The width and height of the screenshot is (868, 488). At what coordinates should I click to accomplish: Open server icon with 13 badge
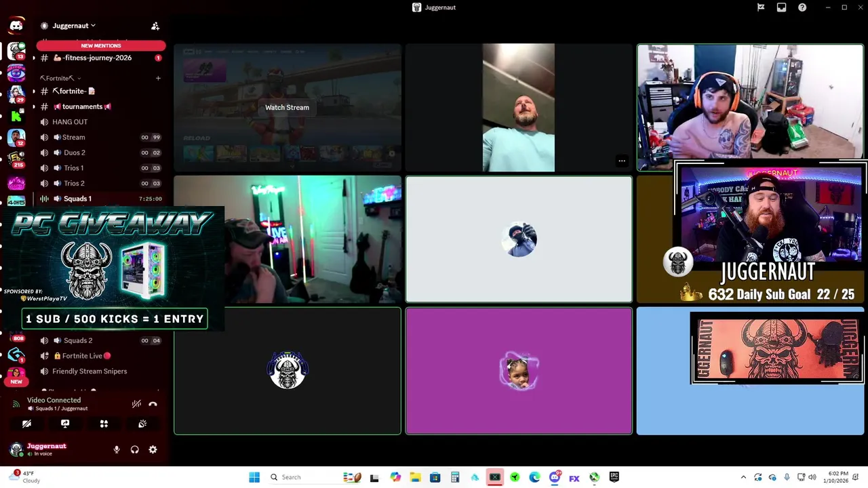16,51
